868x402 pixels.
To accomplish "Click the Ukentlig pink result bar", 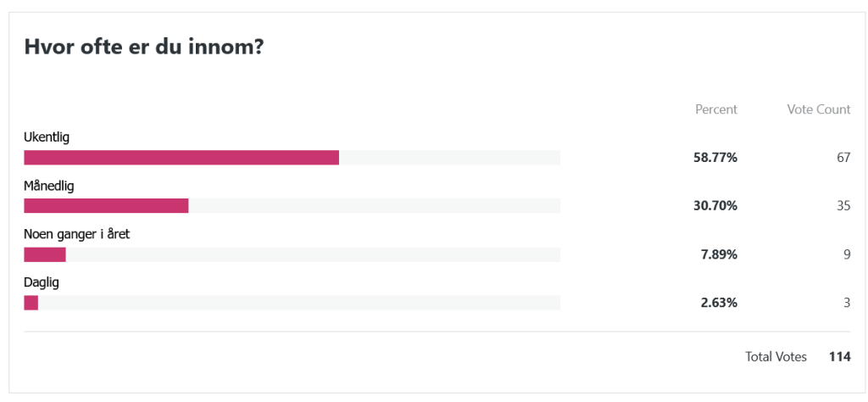I will [181, 158].
